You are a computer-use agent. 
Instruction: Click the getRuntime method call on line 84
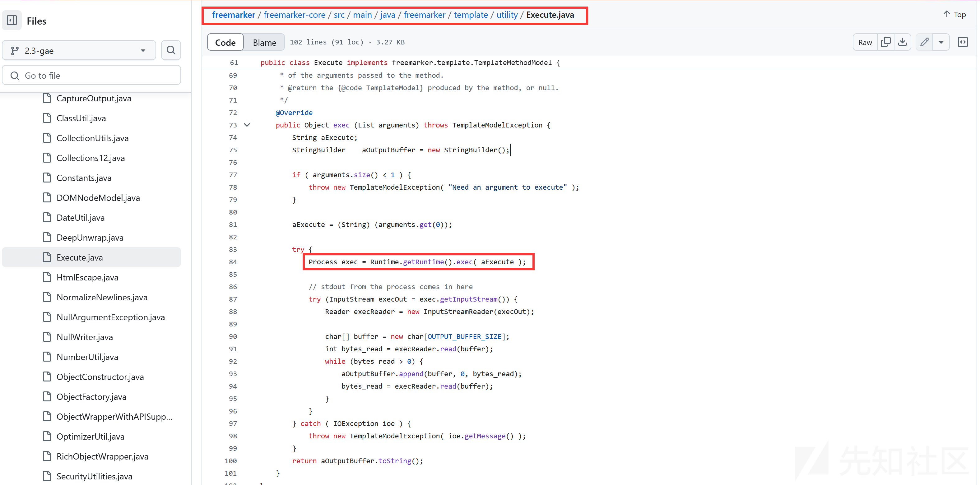coord(423,262)
